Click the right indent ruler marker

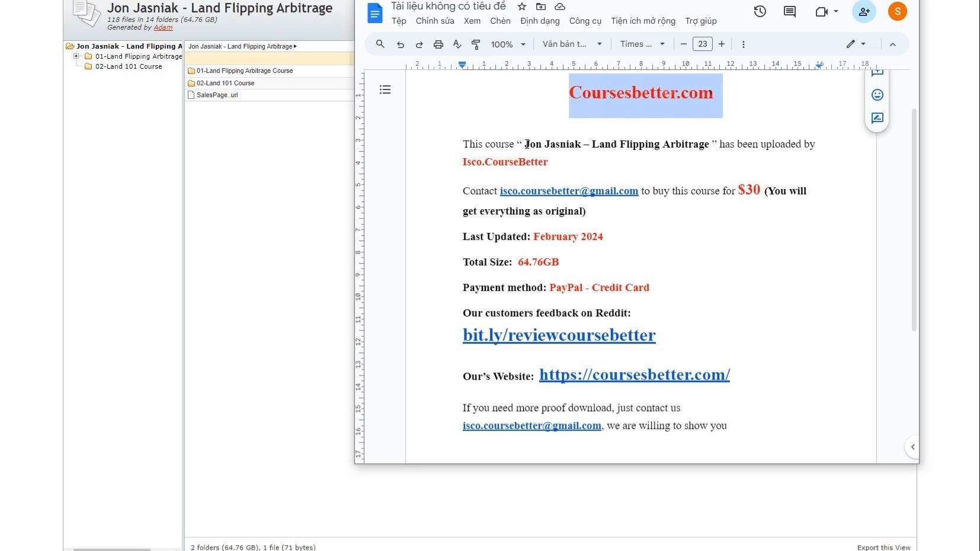pos(819,65)
